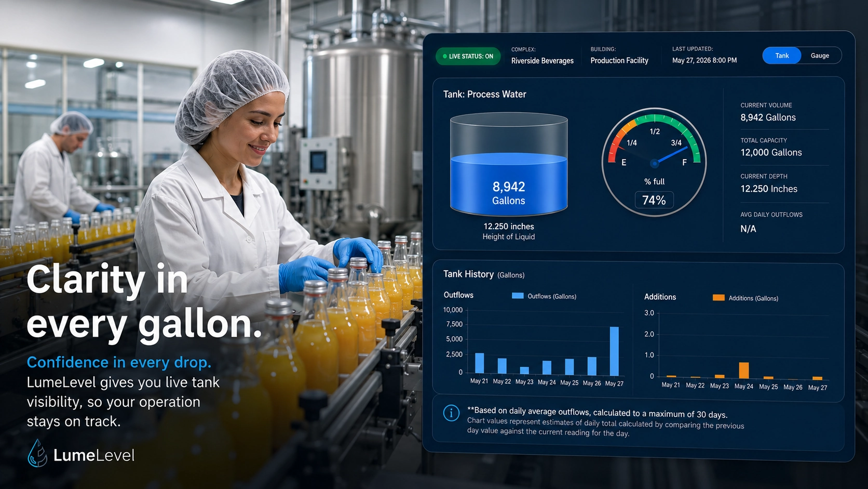
Task: Click the May 24 additions bar
Action: 744,370
